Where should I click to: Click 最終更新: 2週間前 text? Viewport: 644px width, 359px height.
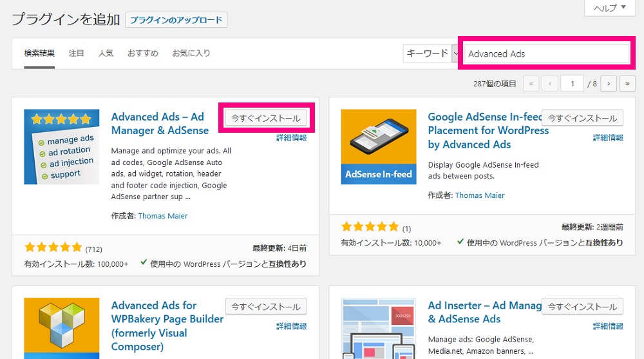pos(592,227)
